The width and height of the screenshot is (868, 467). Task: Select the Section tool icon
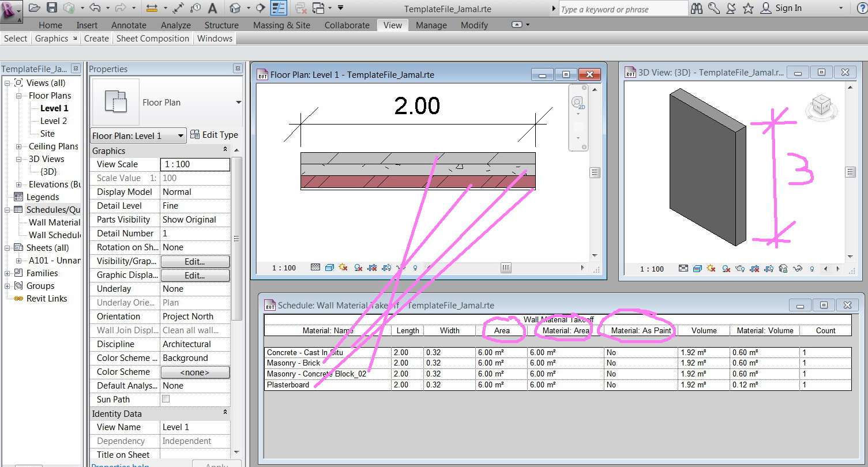click(x=261, y=8)
